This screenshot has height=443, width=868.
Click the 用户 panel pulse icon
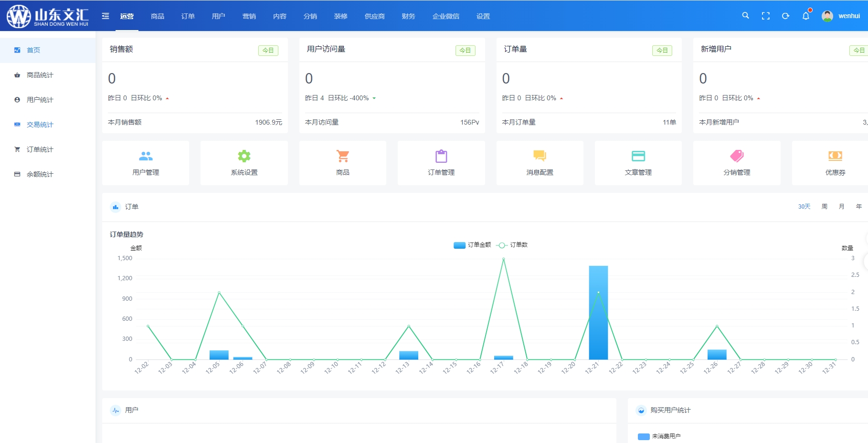(x=116, y=410)
